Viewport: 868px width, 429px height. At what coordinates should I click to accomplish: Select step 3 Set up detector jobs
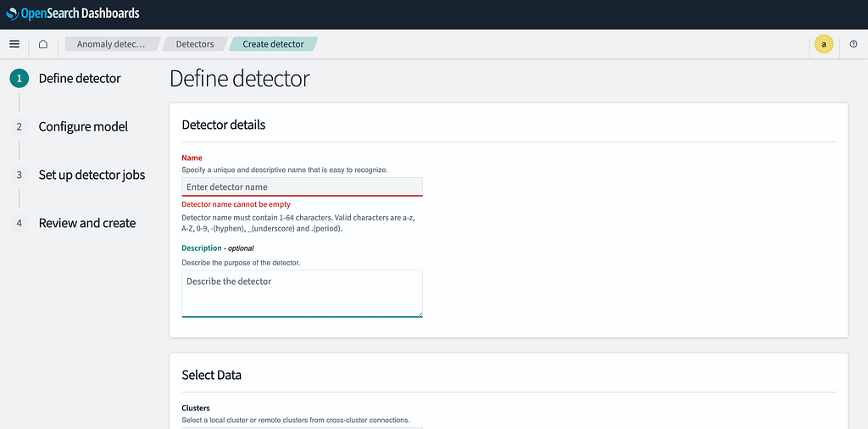point(92,175)
